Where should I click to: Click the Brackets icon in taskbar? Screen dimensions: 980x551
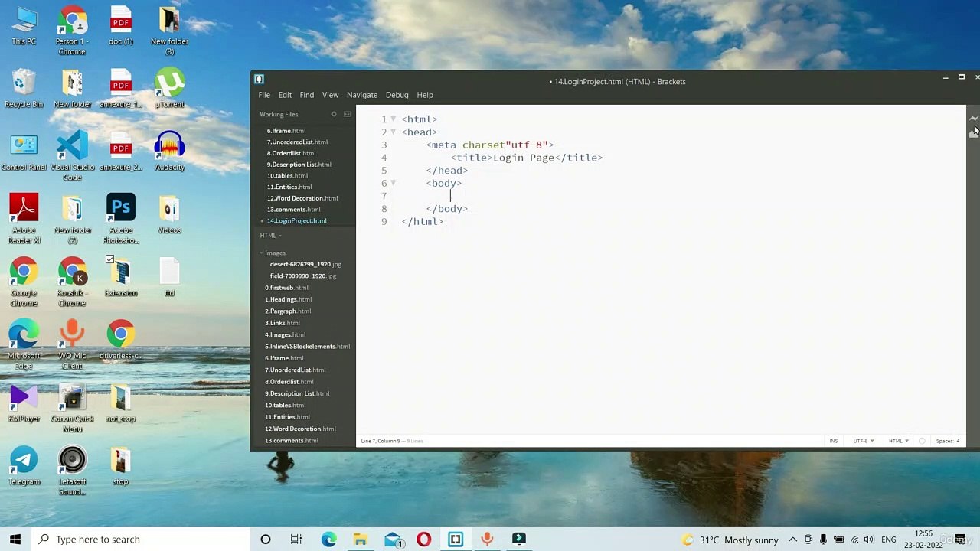[456, 540]
